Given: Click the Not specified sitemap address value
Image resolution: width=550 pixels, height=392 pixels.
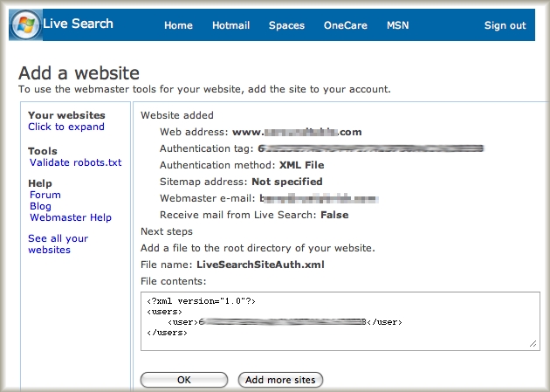Looking at the screenshot, I should click(287, 182).
